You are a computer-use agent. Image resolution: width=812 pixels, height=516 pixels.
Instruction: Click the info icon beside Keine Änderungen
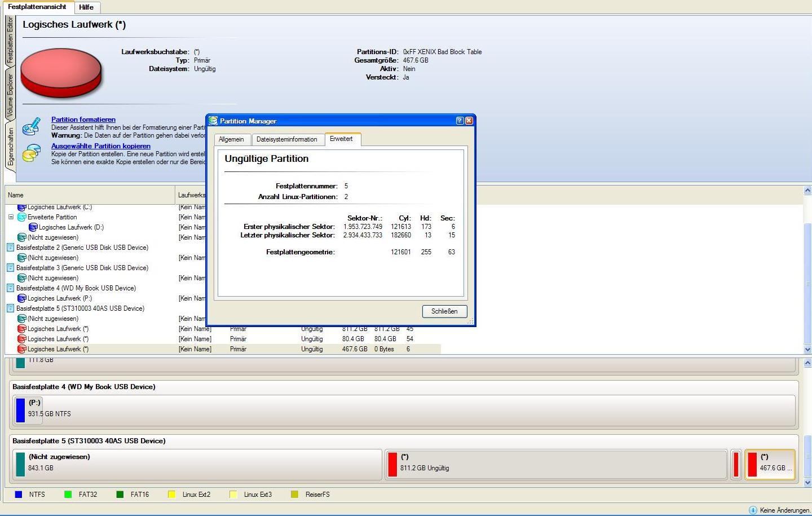(x=753, y=510)
